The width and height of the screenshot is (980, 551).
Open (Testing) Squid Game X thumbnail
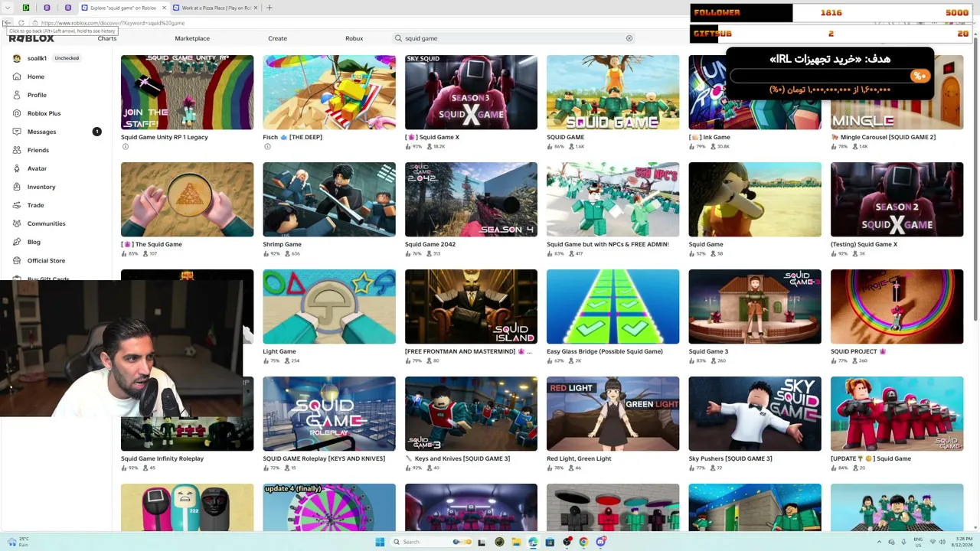click(x=897, y=199)
